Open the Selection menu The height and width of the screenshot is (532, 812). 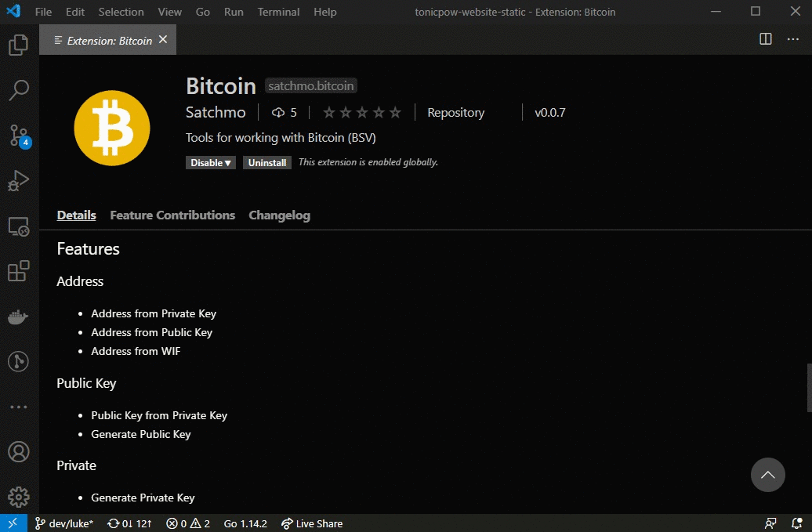click(x=121, y=12)
